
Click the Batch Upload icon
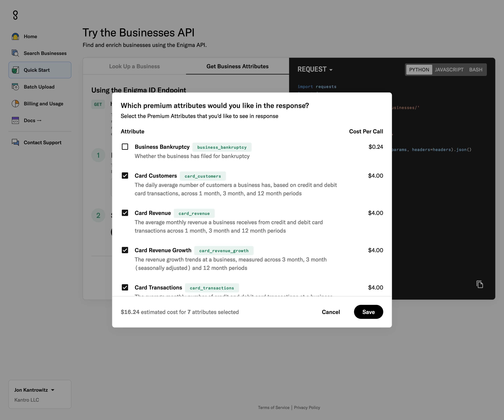(15, 87)
